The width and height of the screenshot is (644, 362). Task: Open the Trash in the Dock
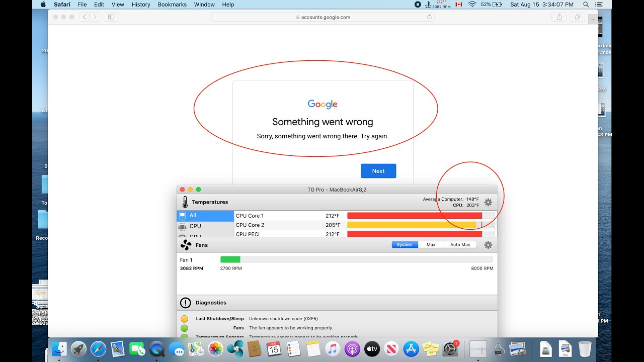[x=585, y=348]
